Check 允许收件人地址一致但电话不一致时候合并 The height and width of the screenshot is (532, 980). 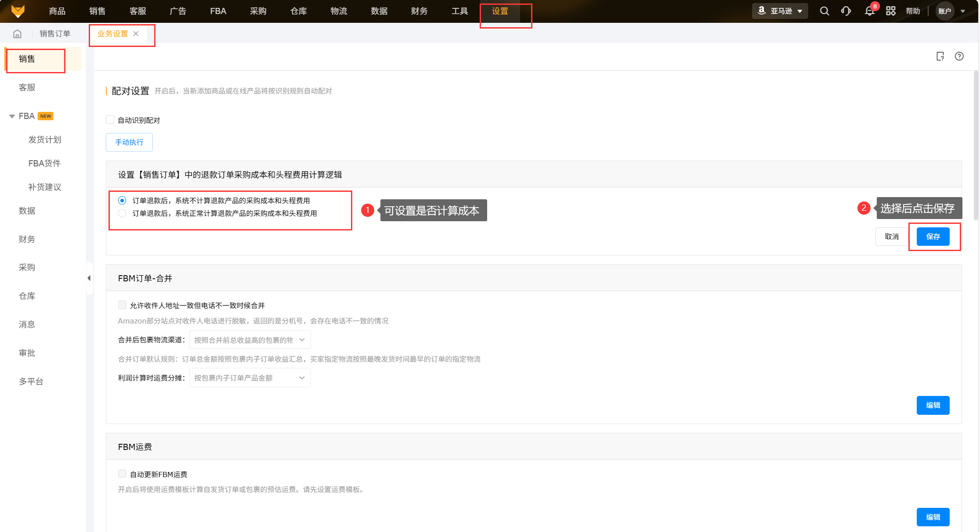point(122,305)
